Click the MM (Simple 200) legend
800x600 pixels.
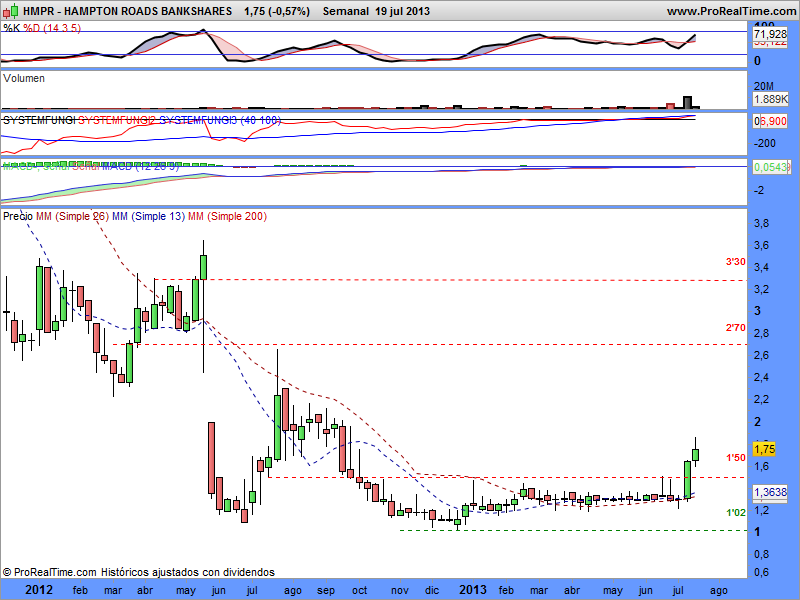pos(228,216)
